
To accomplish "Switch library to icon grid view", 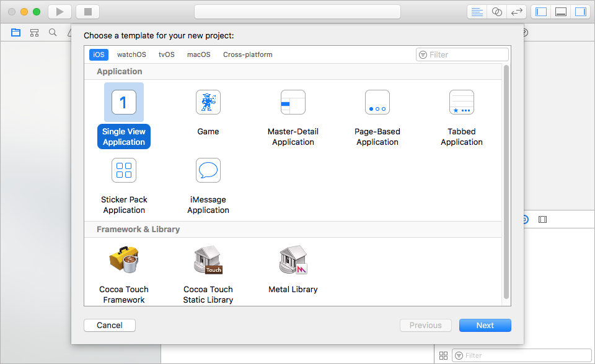I will click(x=443, y=355).
